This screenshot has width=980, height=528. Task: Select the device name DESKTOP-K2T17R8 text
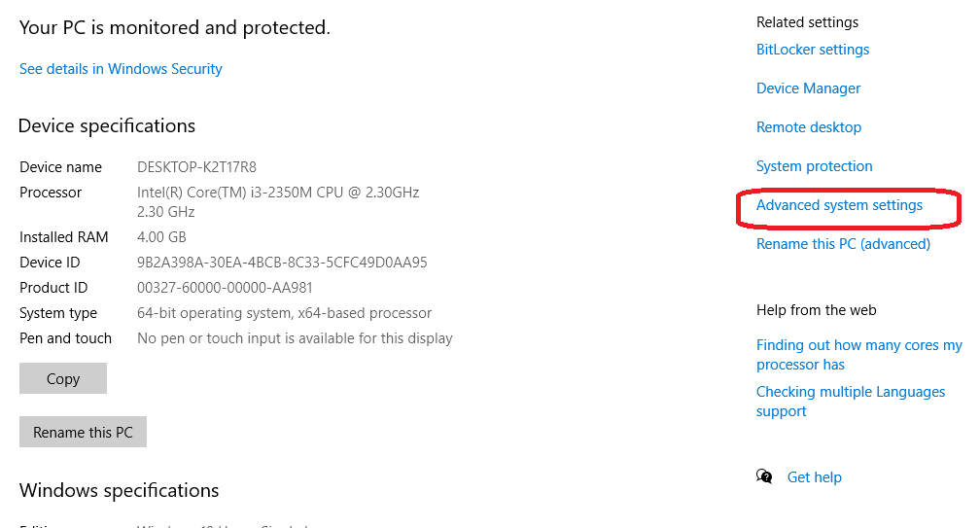196,167
